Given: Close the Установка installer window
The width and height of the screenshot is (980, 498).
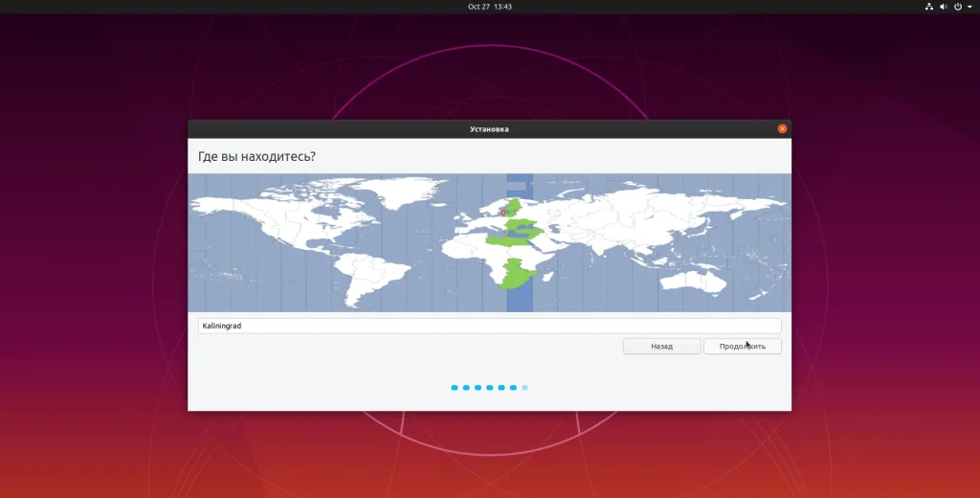Looking at the screenshot, I should [x=782, y=129].
